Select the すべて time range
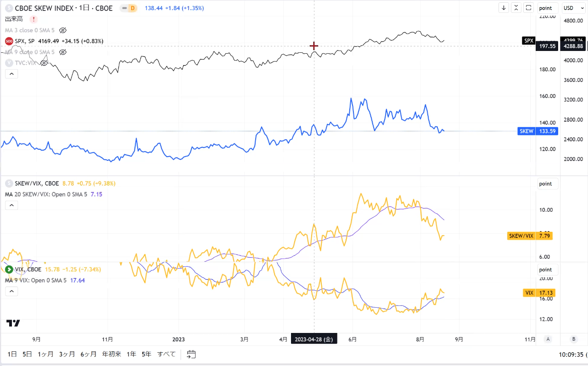 (167, 354)
